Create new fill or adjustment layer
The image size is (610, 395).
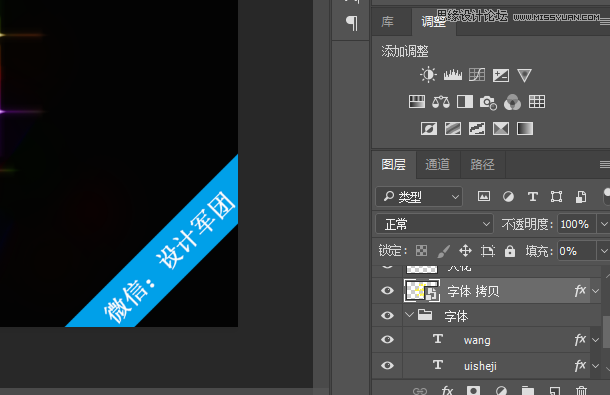501,390
